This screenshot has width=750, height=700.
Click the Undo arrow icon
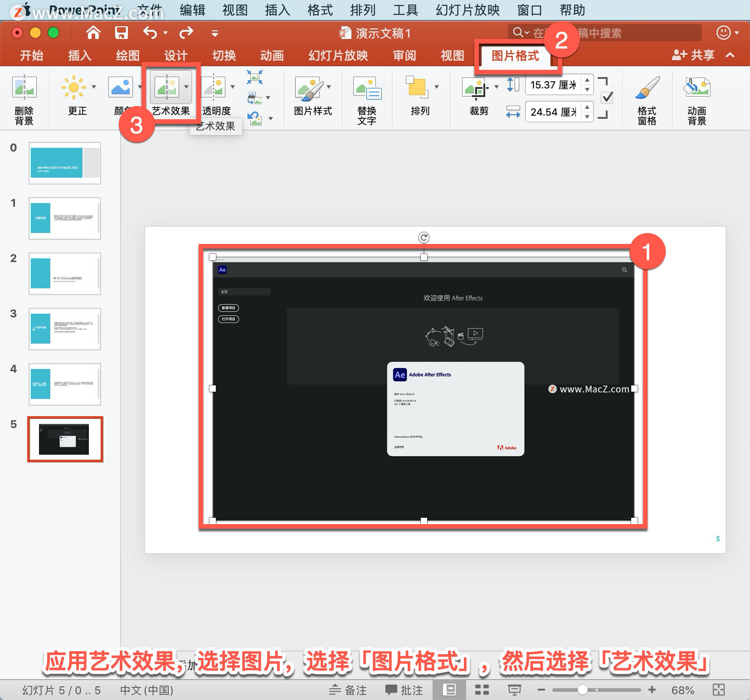pyautogui.click(x=150, y=33)
